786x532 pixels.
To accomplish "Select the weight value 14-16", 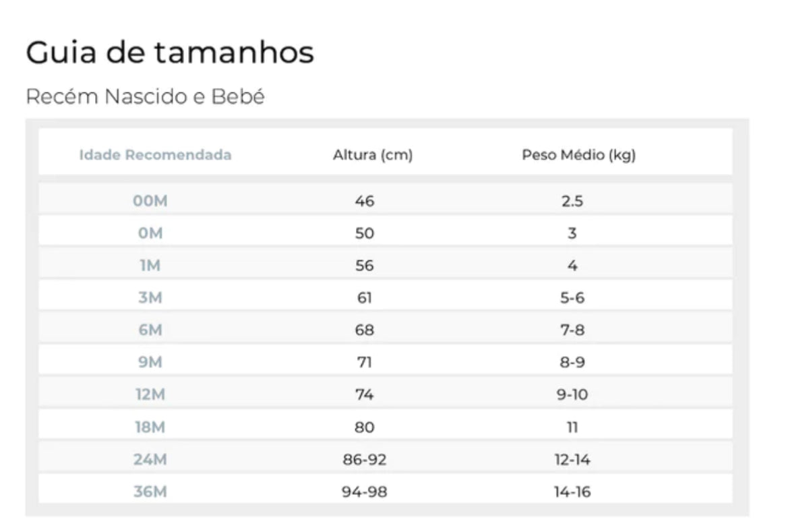I will [572, 492].
